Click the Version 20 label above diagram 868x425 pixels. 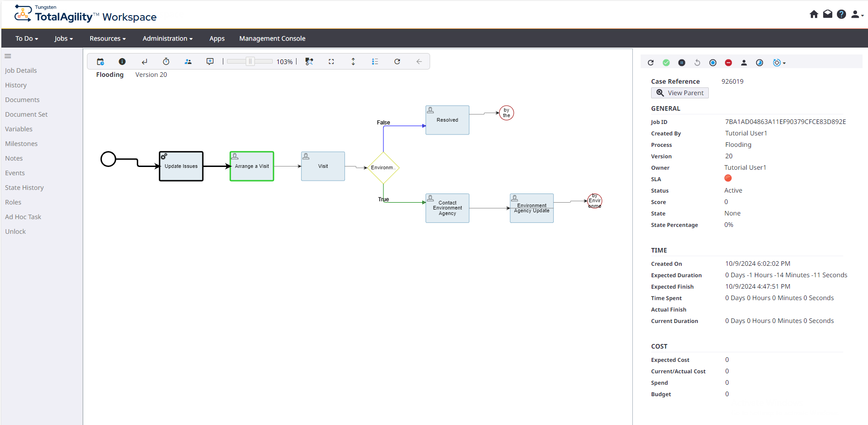point(151,75)
